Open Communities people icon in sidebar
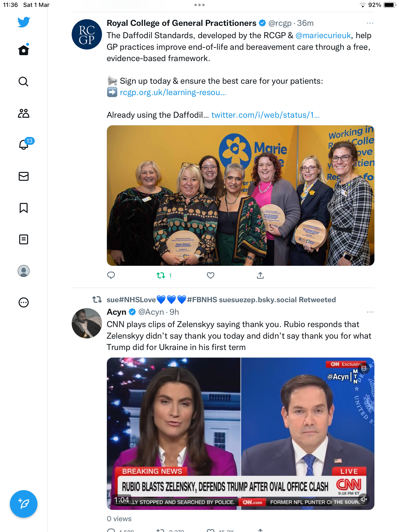Screen dimensions: 399x532 point(24,113)
